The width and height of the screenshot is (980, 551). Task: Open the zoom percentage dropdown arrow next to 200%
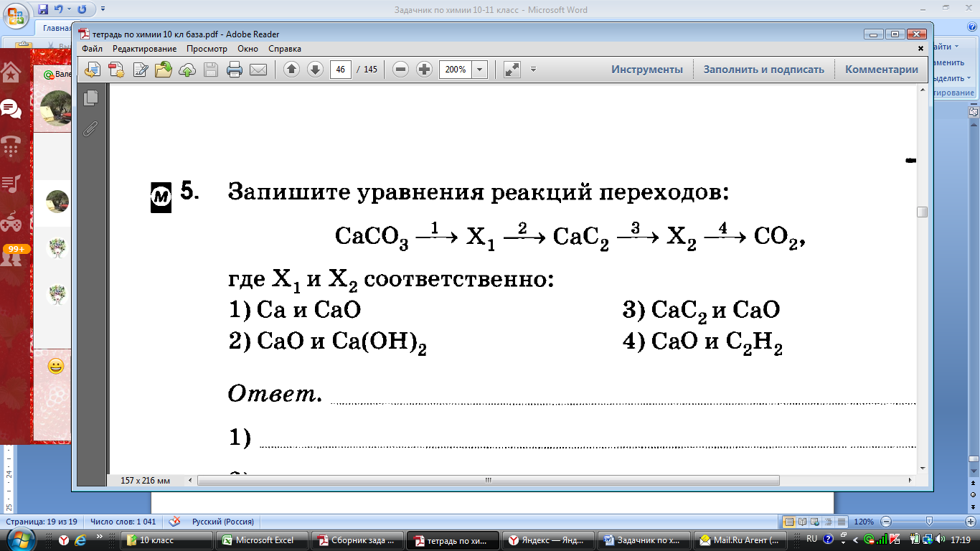pos(480,70)
